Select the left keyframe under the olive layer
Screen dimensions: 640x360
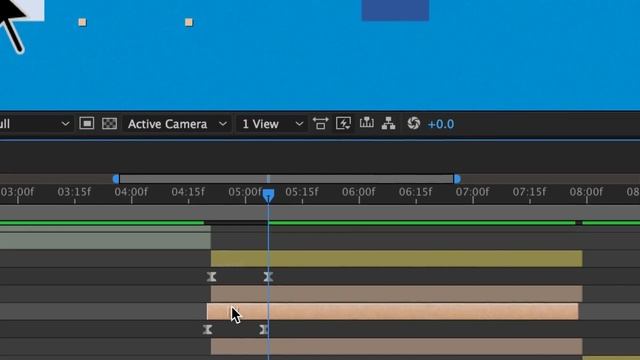tap(211, 277)
